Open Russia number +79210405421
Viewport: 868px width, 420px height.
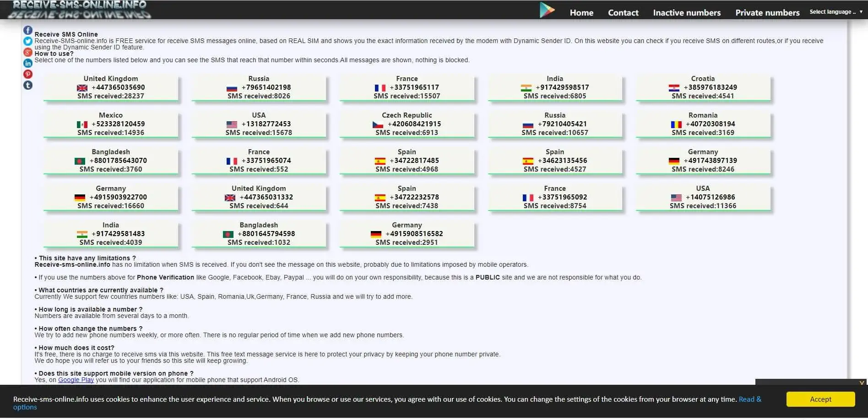(555, 124)
